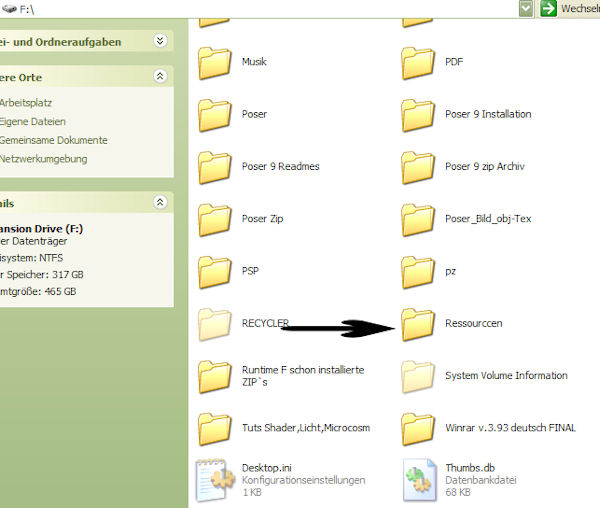The width and height of the screenshot is (600, 508).
Task: Select the Ressourccen folder icon
Action: [418, 324]
